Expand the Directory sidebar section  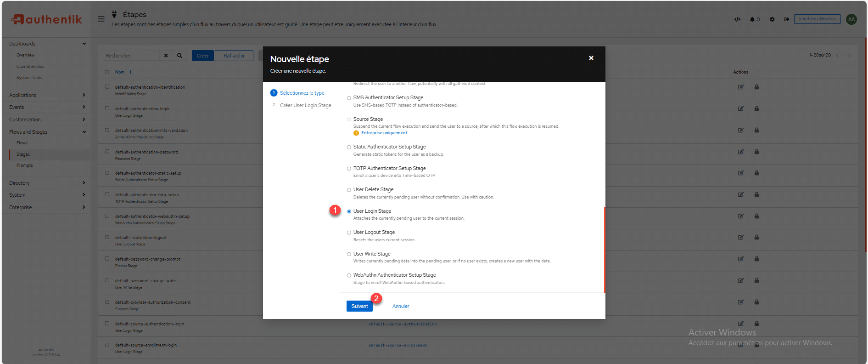click(46, 183)
